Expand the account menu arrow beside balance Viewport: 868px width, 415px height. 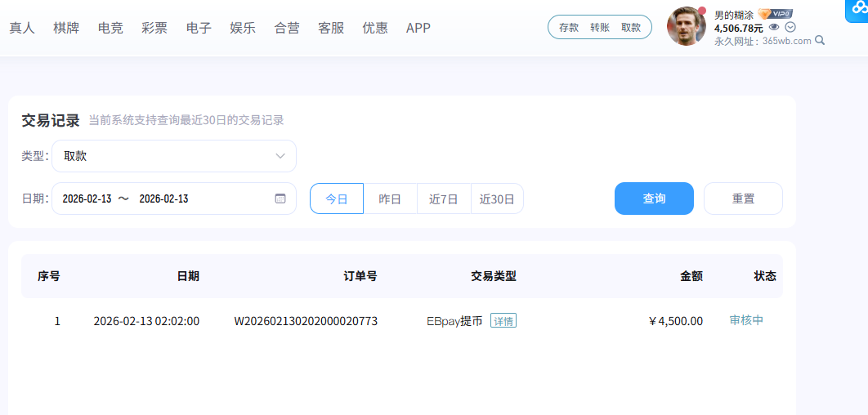790,27
